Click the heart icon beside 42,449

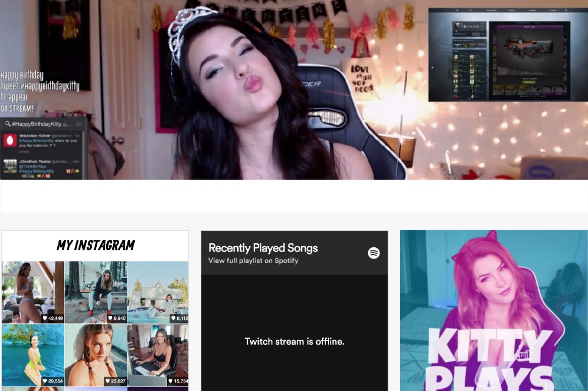45,318
